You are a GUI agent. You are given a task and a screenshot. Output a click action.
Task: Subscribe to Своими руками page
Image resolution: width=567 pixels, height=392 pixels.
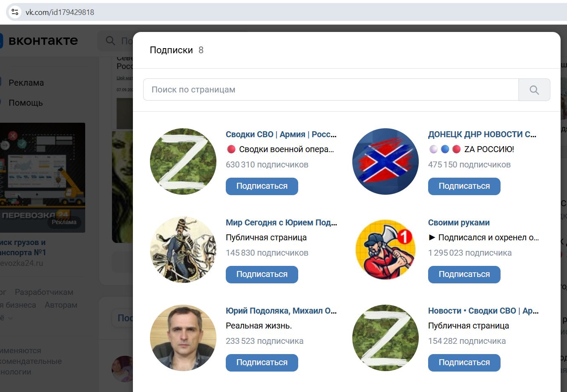(464, 274)
